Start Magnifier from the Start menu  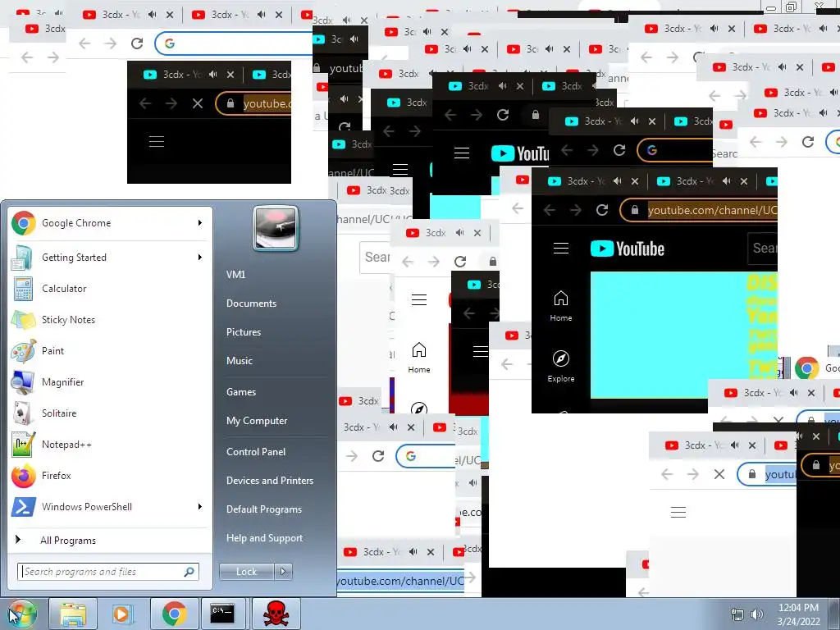point(110,382)
